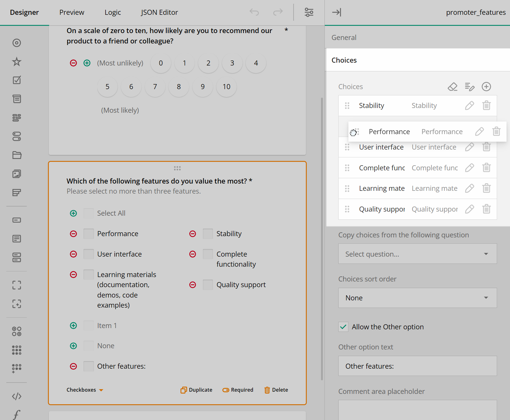
Task: Click the Other option text field
Action: click(417, 366)
